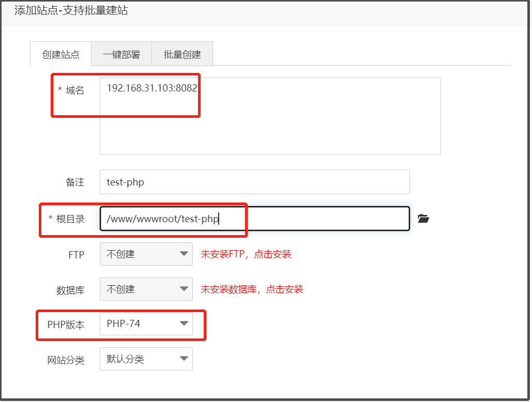Click the 根目录 field label
Image resolution: width=532 pixels, height=402 pixels.
tap(70, 219)
